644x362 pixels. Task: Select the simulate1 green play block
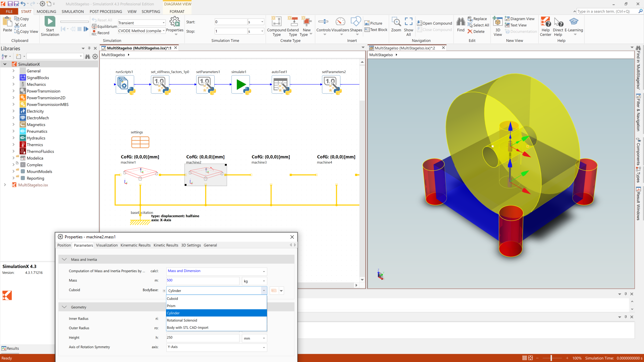(x=240, y=84)
